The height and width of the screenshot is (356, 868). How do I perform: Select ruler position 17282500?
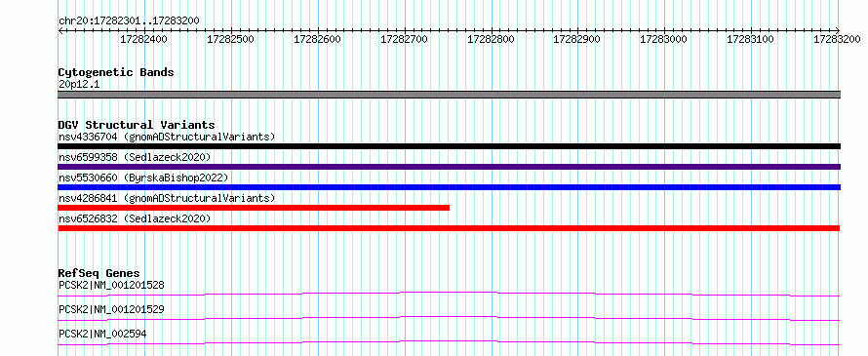click(230, 39)
